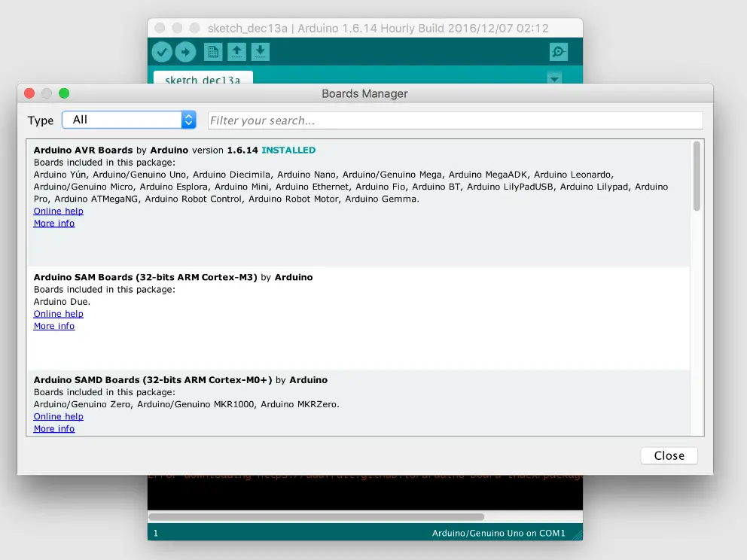The width and height of the screenshot is (747, 560).
Task: Click the New sketch icon in Arduino toolbar
Action: tap(213, 52)
